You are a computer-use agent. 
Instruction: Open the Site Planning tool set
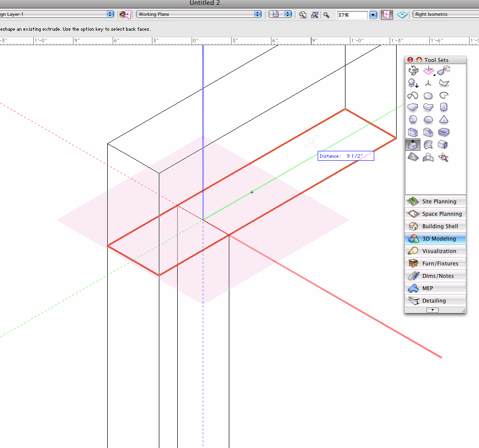tap(435, 201)
